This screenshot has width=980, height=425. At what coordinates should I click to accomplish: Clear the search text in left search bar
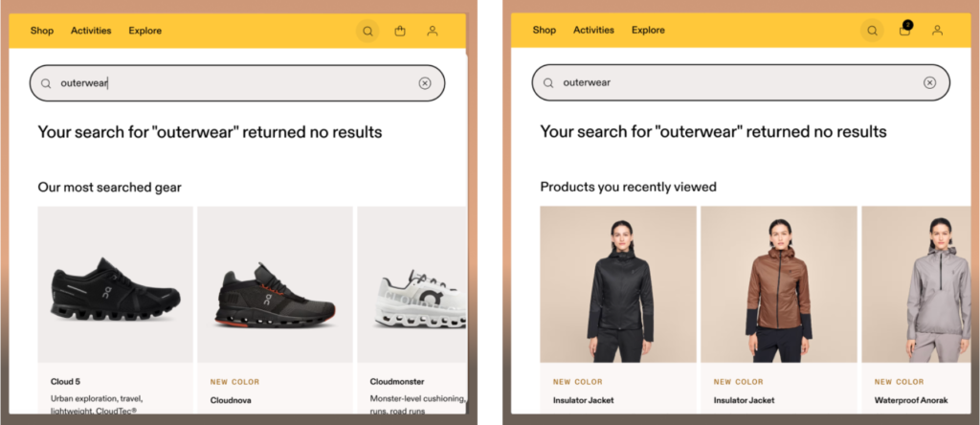[x=425, y=83]
